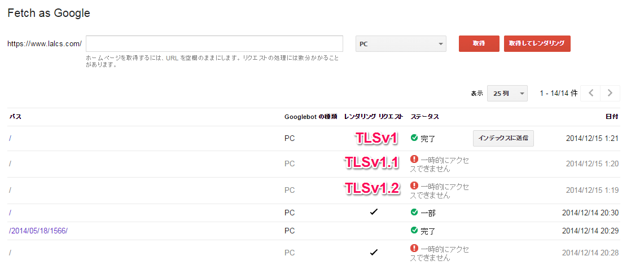Click red error icon in the 1:19 row
644x265 pixels.
tap(414, 185)
